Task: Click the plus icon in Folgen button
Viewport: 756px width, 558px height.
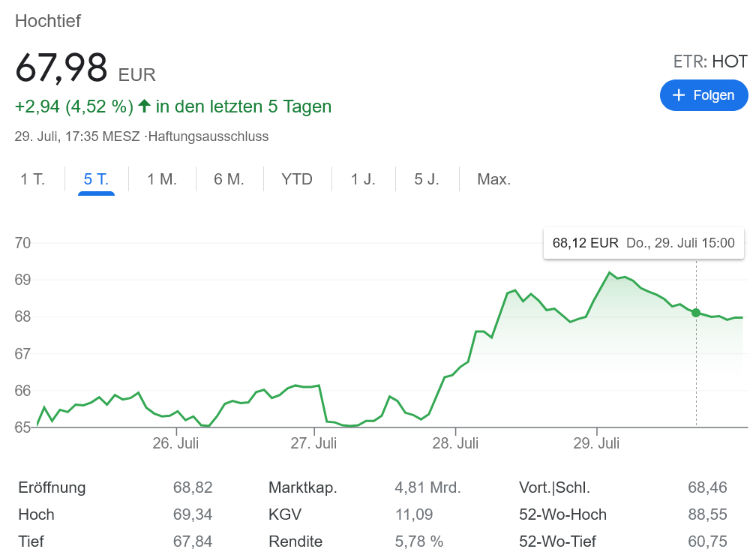Action: pos(679,95)
